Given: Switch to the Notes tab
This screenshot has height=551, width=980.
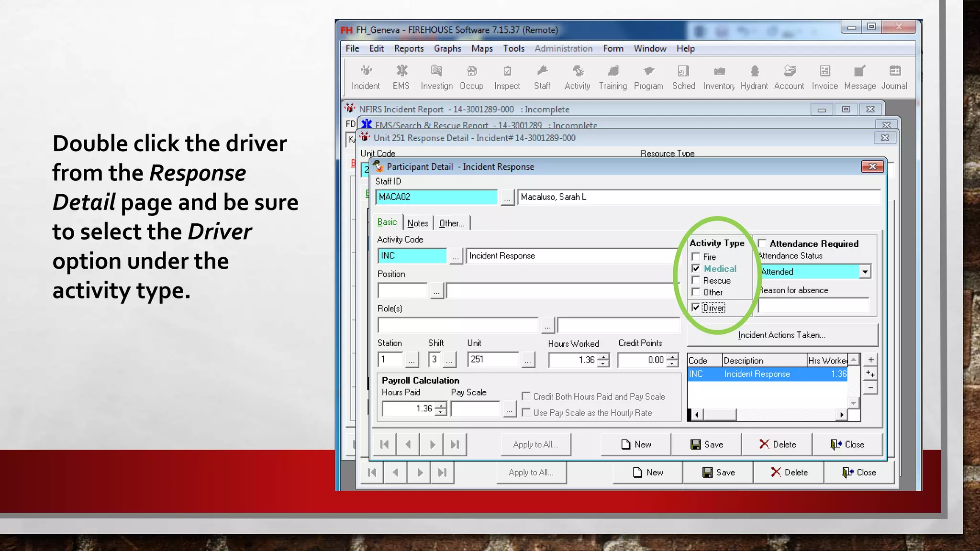Looking at the screenshot, I should pos(418,223).
